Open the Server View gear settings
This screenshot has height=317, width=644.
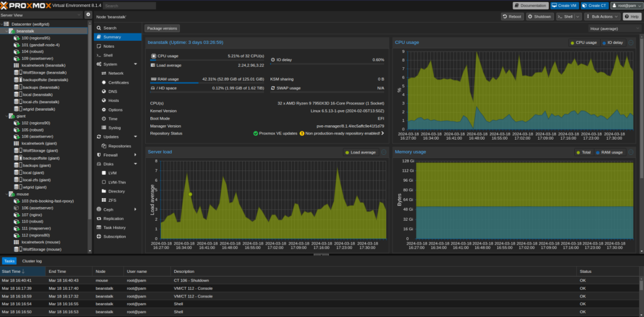point(88,14)
